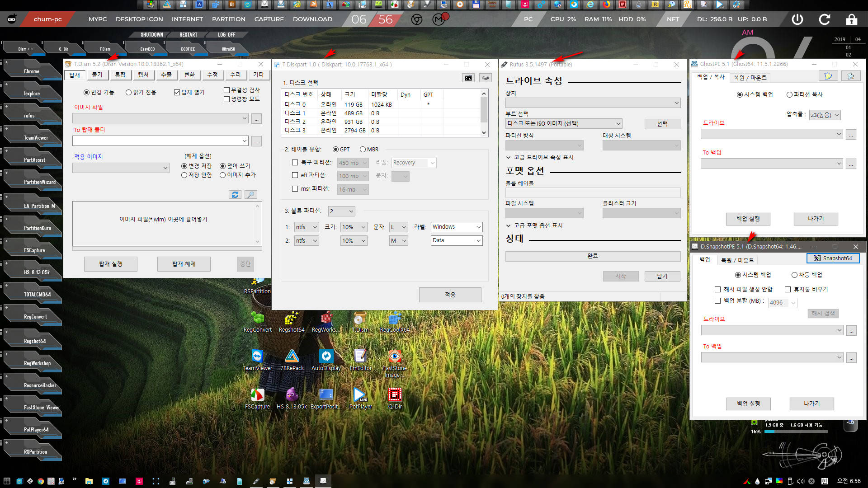This screenshot has height=488, width=868.
Task: Open the CAPTURE menu in top bar
Action: (x=269, y=19)
